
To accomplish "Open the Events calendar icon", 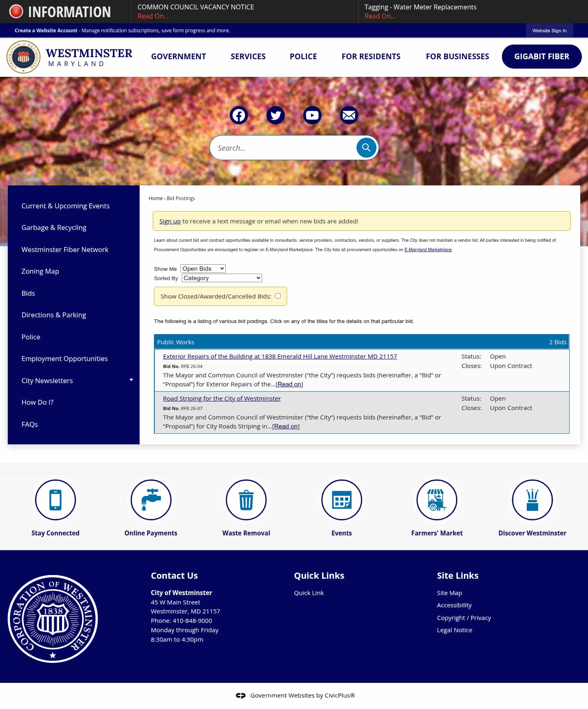I will point(342,500).
